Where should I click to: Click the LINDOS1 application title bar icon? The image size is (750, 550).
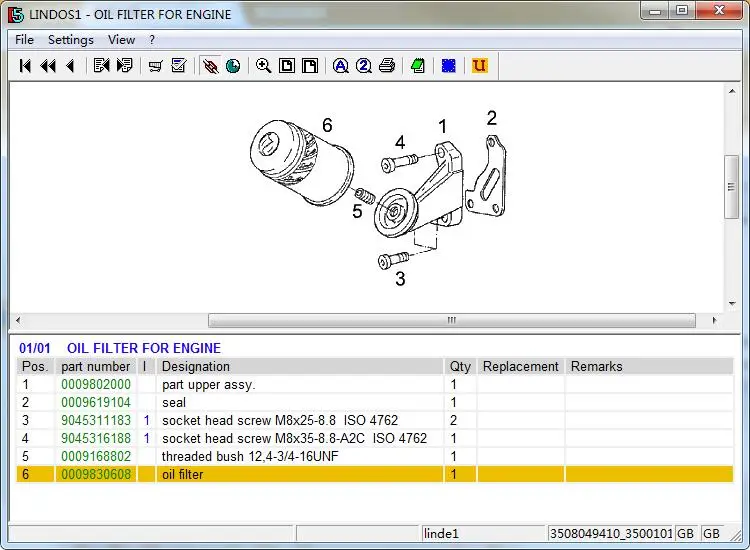(16, 14)
